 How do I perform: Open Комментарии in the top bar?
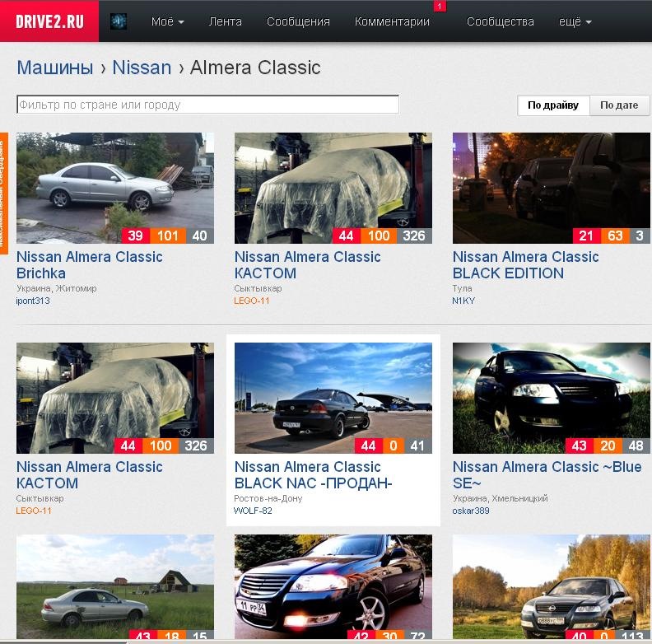(392, 21)
